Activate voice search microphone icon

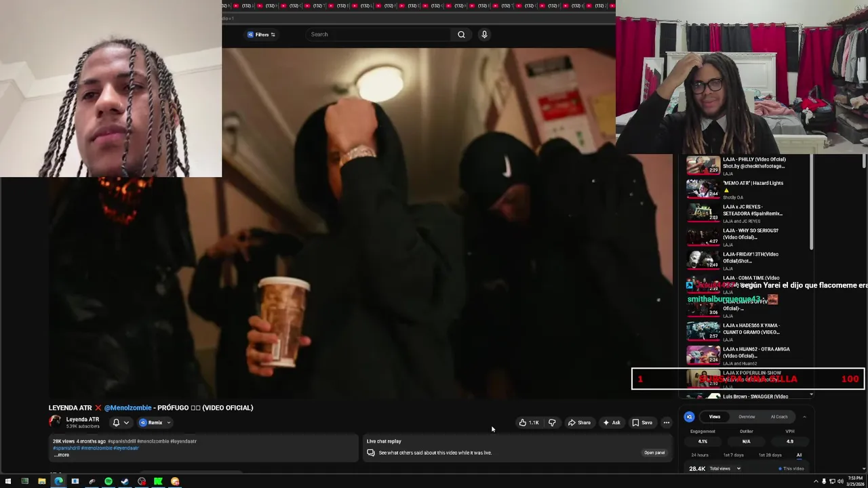click(484, 35)
